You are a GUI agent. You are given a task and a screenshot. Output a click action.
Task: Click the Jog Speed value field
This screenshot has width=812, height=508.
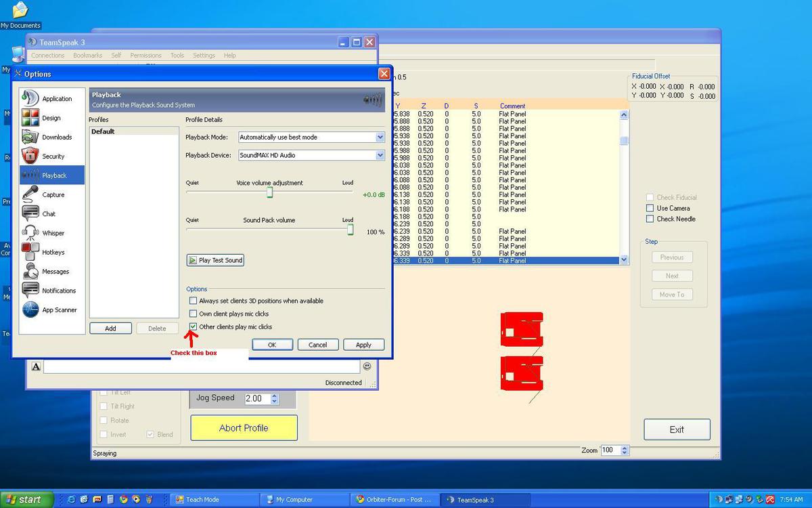[x=257, y=399]
